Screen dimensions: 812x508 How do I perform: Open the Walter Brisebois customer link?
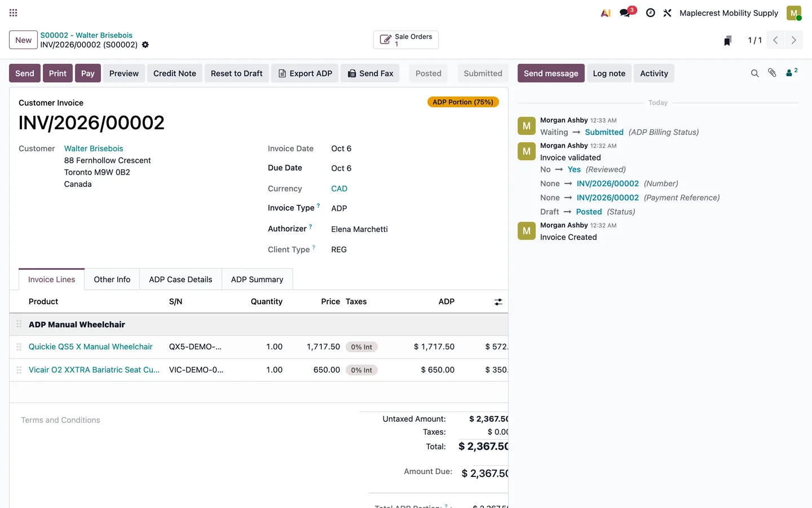94,148
